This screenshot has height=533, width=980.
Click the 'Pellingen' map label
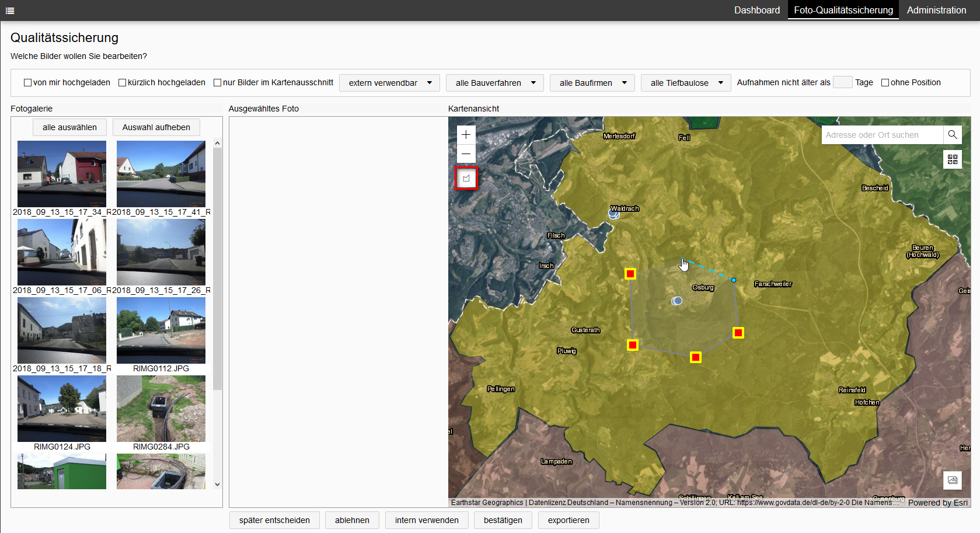[501, 389]
